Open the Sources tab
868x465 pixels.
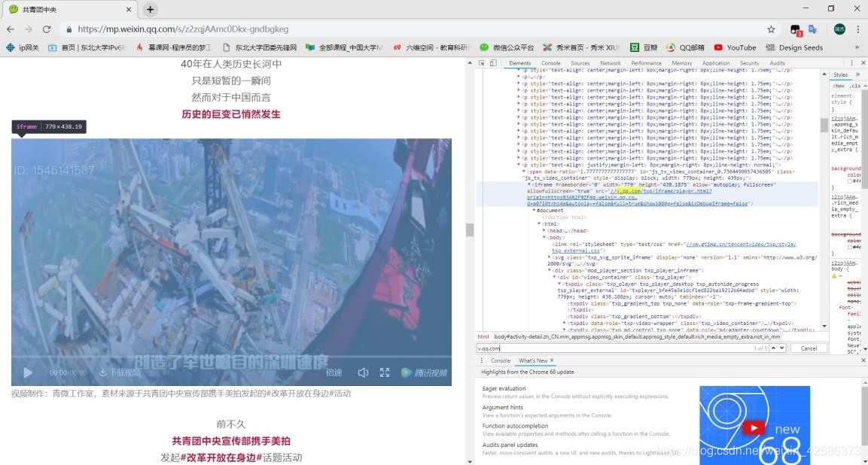[x=580, y=63]
